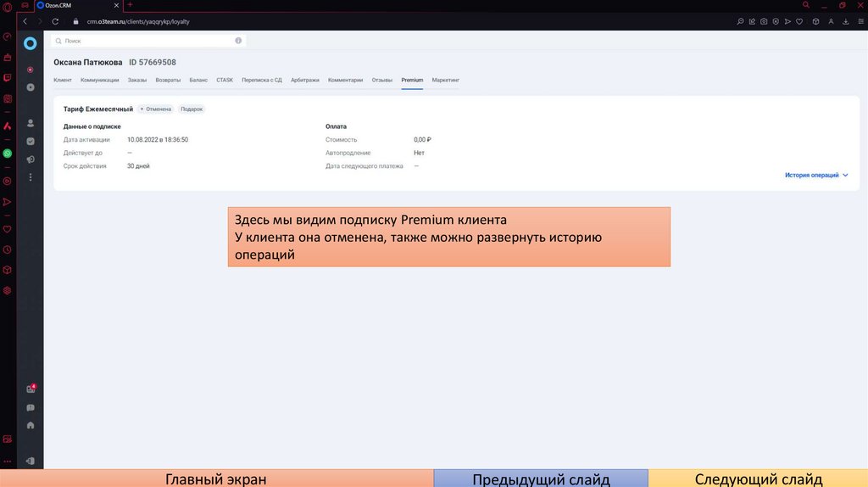Go back in browser history

click(25, 21)
